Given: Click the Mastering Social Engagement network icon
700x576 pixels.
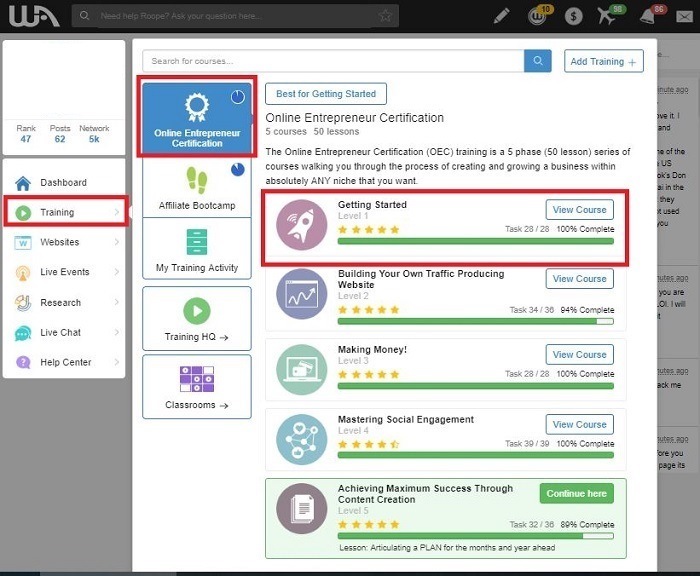Looking at the screenshot, I should (302, 439).
